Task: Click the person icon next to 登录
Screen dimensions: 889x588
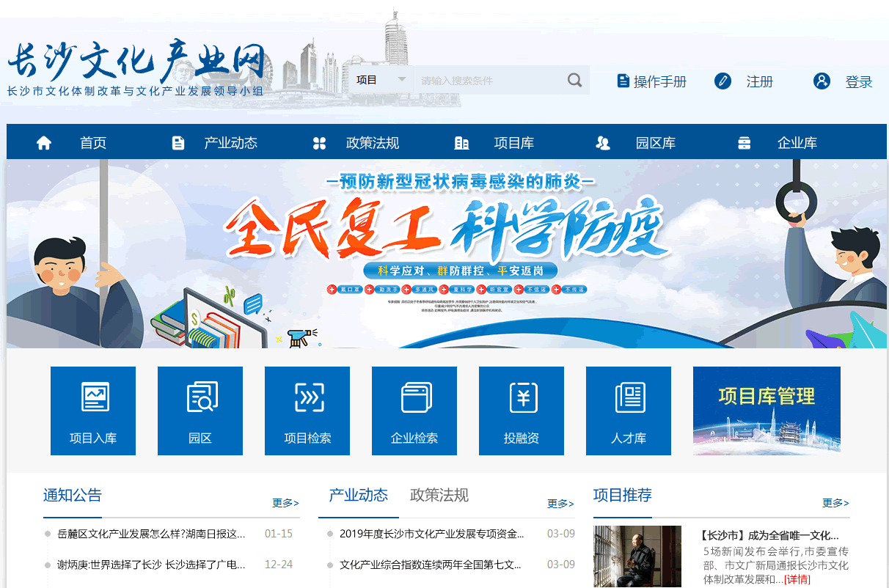Action: tap(822, 81)
